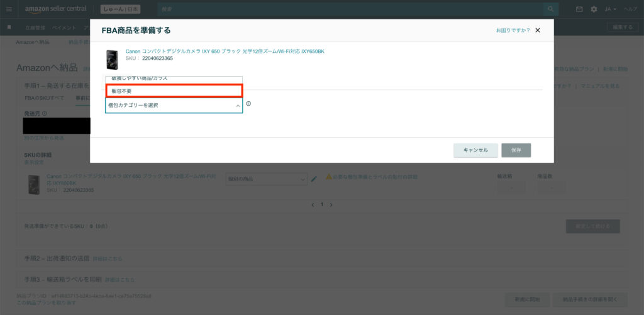
Task: Click 表示設定 link under SKUの詳細
Action: tap(34, 163)
